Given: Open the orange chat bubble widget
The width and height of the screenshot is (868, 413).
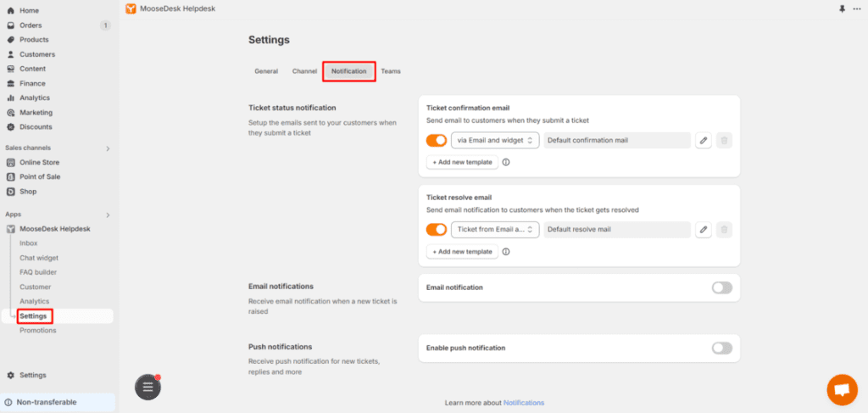Looking at the screenshot, I should [842, 390].
